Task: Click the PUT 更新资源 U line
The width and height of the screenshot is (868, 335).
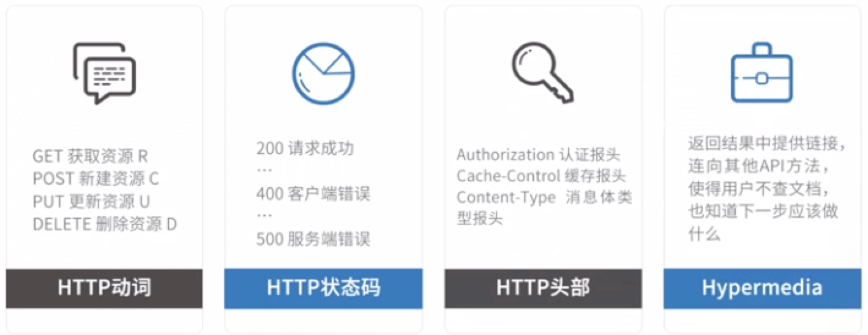Action: click(91, 202)
